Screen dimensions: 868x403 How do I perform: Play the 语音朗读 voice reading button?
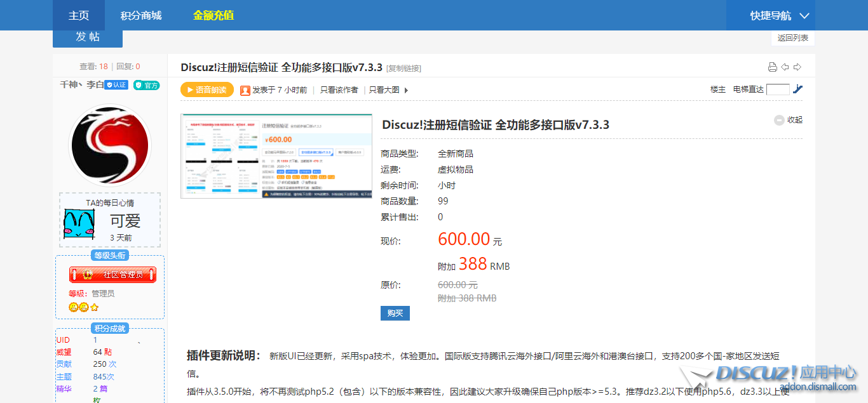(207, 90)
